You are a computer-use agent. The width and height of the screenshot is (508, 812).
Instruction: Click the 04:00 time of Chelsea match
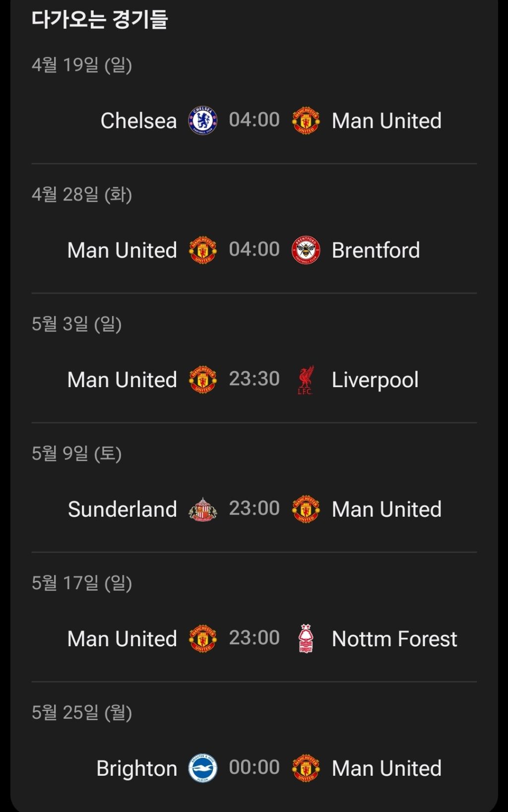pos(254,120)
